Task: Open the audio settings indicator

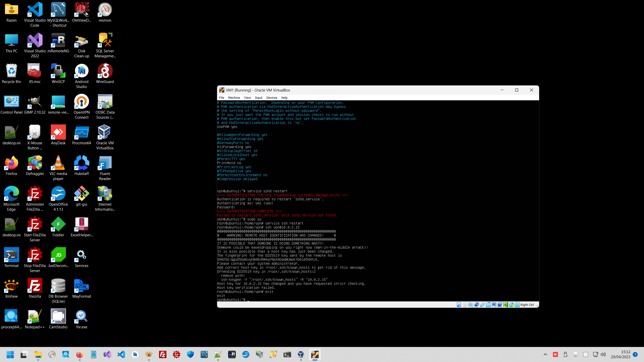Action: click(471, 305)
